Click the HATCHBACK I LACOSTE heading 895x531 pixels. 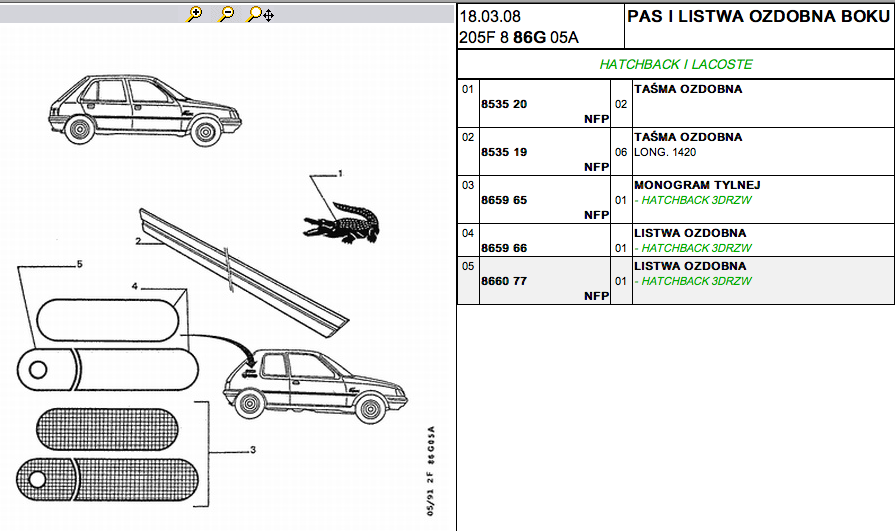pos(675,64)
